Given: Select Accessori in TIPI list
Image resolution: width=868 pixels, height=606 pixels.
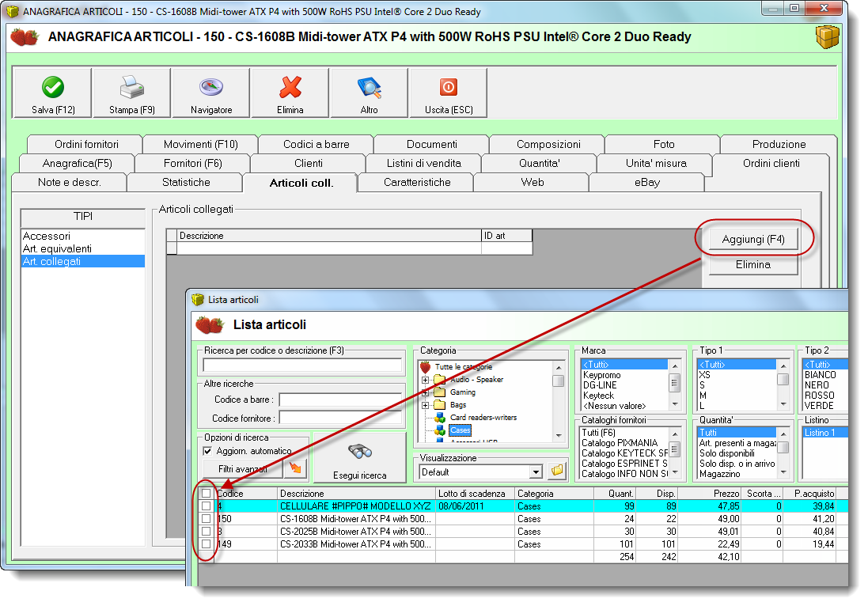Looking at the screenshot, I should pos(82,237).
